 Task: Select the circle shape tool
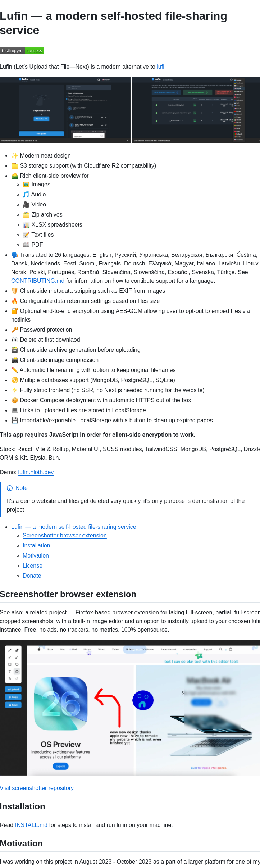click(17, 664)
